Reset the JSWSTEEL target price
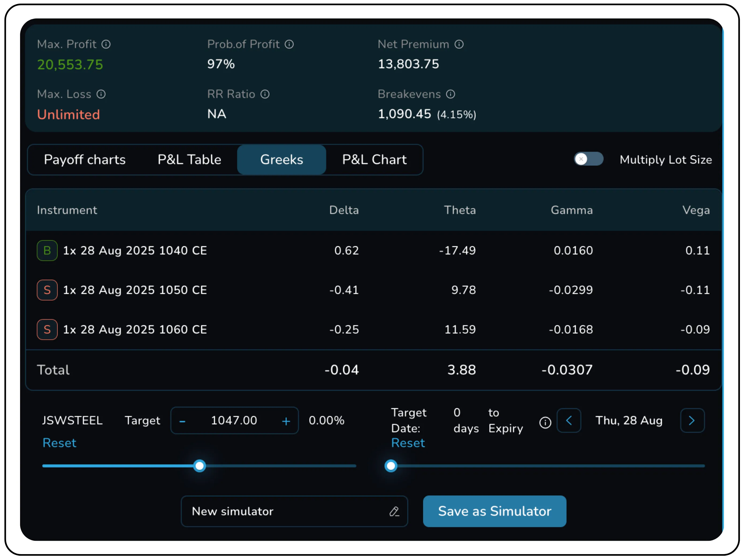745x560 pixels. (59, 443)
